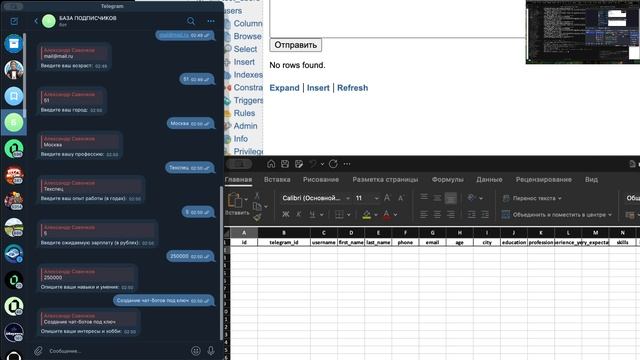Click the Cut scissors icon in Excel ribbon
The width and height of the screenshot is (640, 360).
point(257,196)
